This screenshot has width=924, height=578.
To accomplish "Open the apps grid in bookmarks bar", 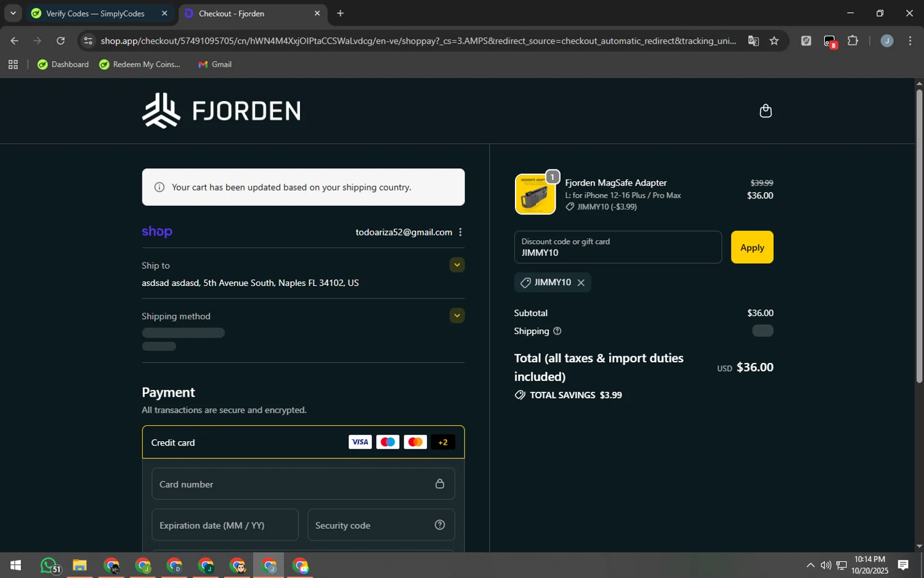I will coord(13,65).
